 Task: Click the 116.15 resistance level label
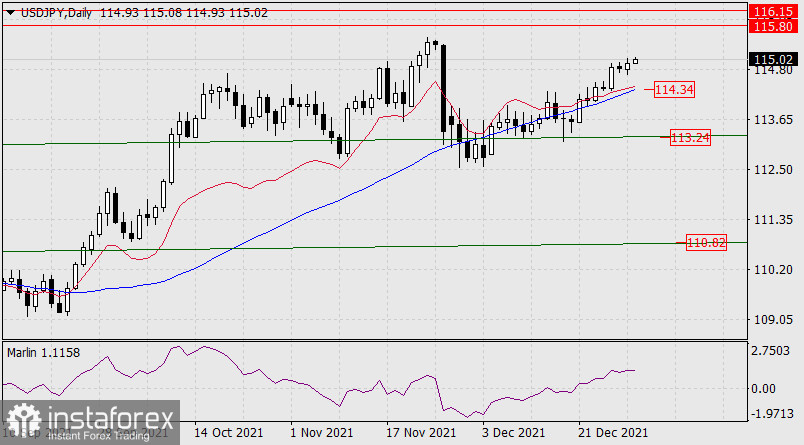(772, 11)
